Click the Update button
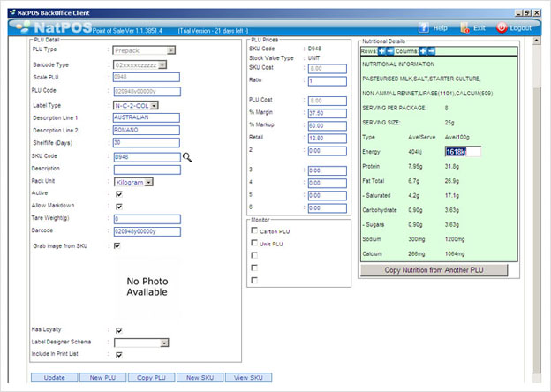Image resolution: width=551 pixels, height=392 pixels. coord(55,378)
